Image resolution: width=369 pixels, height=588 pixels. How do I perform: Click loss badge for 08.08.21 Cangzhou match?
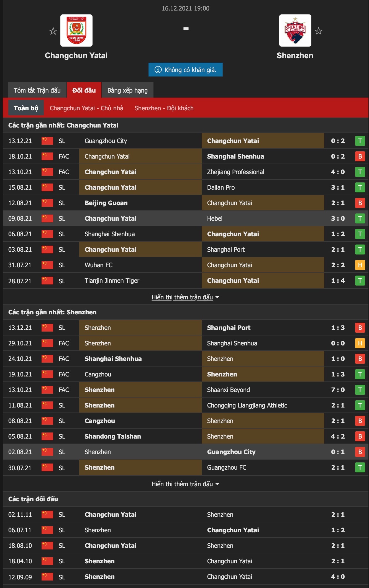coord(360,421)
